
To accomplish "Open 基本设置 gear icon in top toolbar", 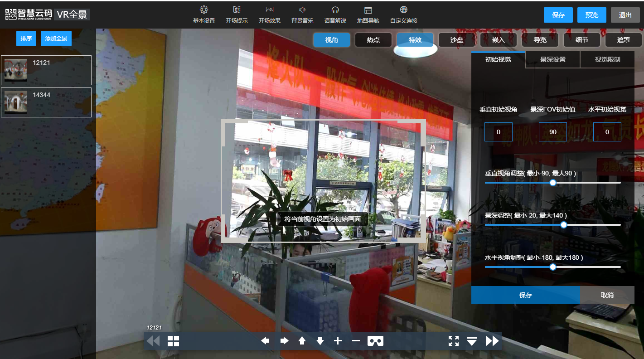I will point(204,10).
